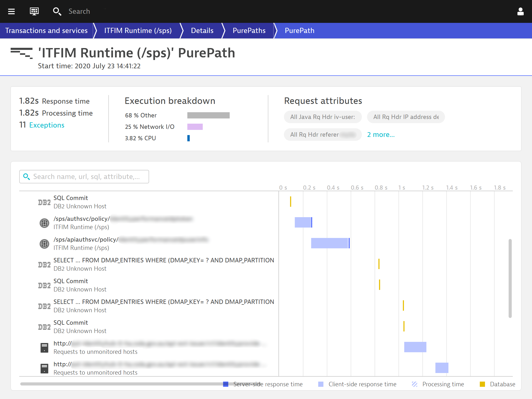Image resolution: width=532 pixels, height=399 pixels.
Task: Click the '1.82s Processing time' text
Action: point(56,113)
